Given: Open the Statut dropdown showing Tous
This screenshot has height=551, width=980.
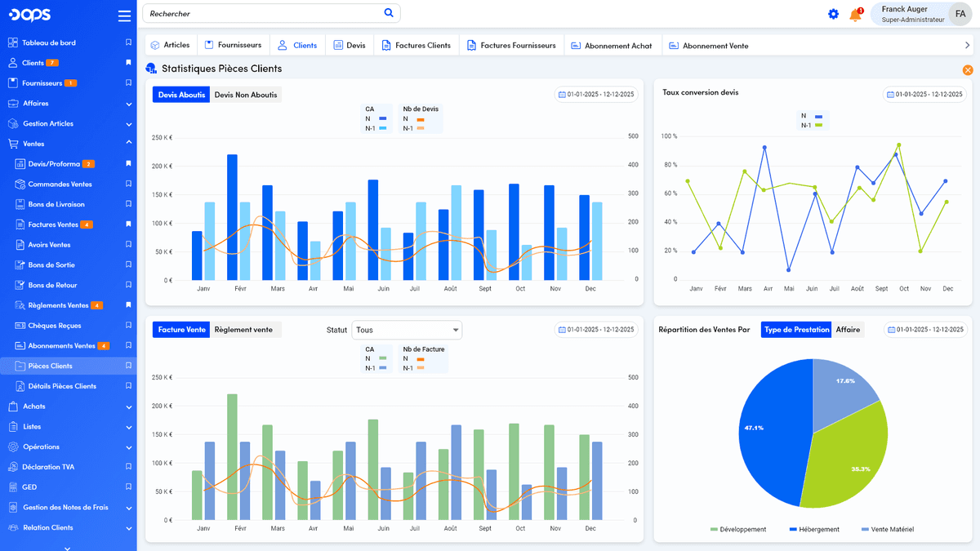Looking at the screenshot, I should click(407, 330).
